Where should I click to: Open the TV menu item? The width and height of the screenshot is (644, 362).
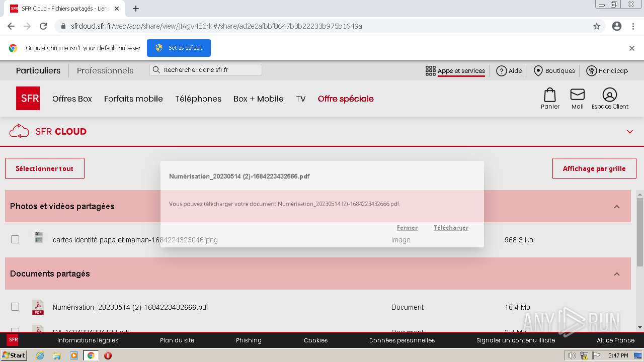point(301,99)
